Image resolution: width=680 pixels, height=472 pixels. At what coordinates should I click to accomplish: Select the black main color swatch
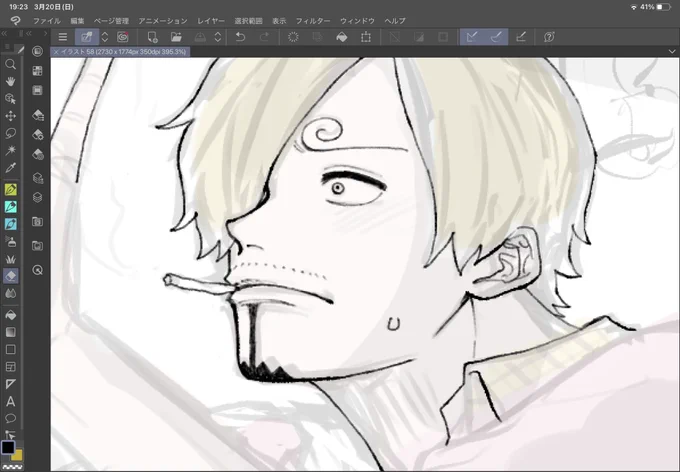8,447
